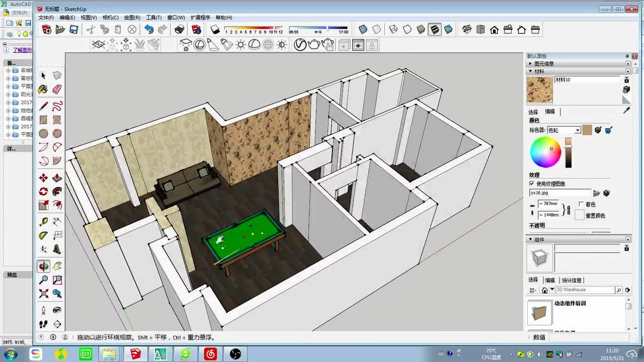Screen dimensions: 644x362
Task: Click the material name field 材料10
Action: tap(588, 80)
